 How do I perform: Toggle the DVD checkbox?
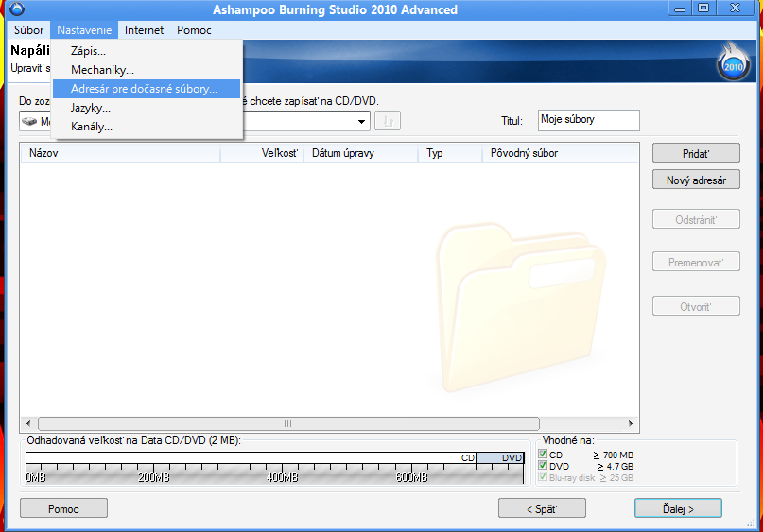(543, 465)
